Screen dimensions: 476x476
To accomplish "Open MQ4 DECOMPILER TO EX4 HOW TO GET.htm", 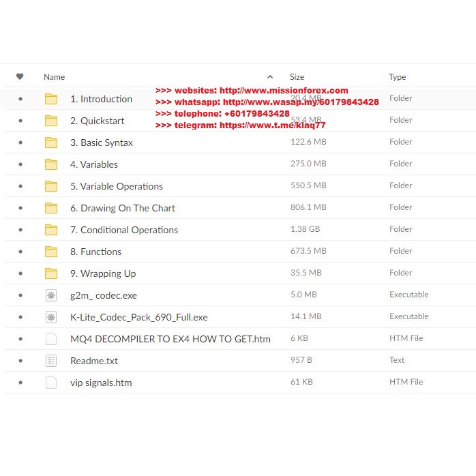I will (170, 339).
